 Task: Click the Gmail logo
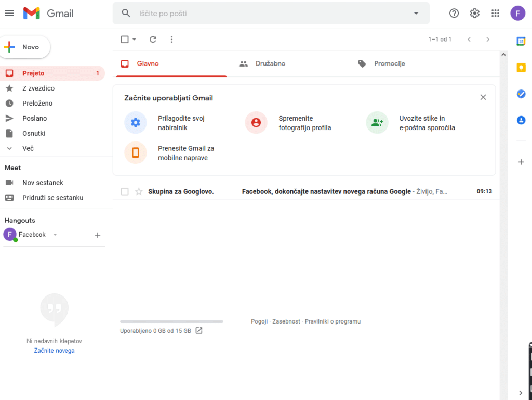point(48,13)
